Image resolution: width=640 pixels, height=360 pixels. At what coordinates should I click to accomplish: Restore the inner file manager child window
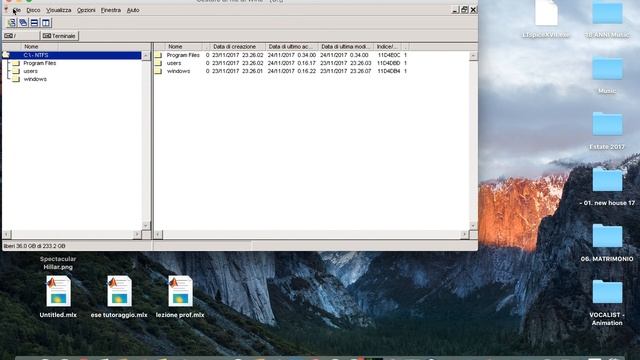pos(464,10)
